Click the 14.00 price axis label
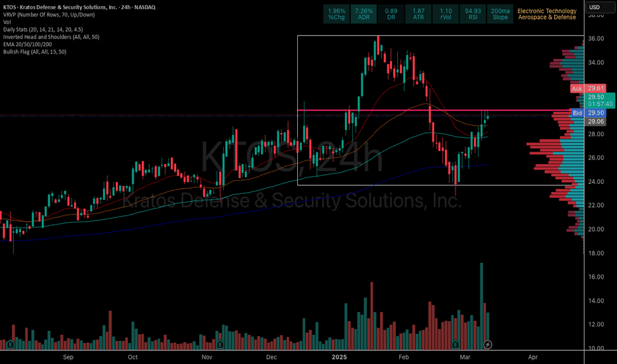 tap(596, 301)
